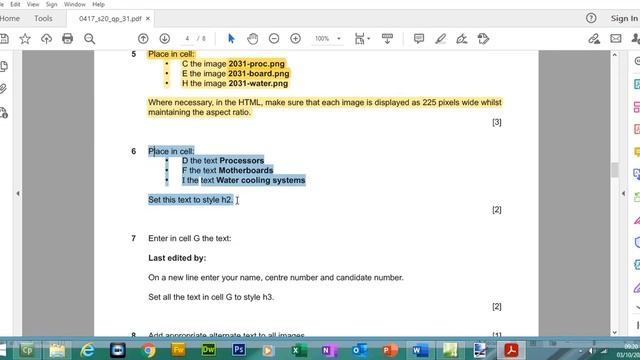Open page thumbnails panel in left sidebar
640x360 pixels.
point(4,66)
